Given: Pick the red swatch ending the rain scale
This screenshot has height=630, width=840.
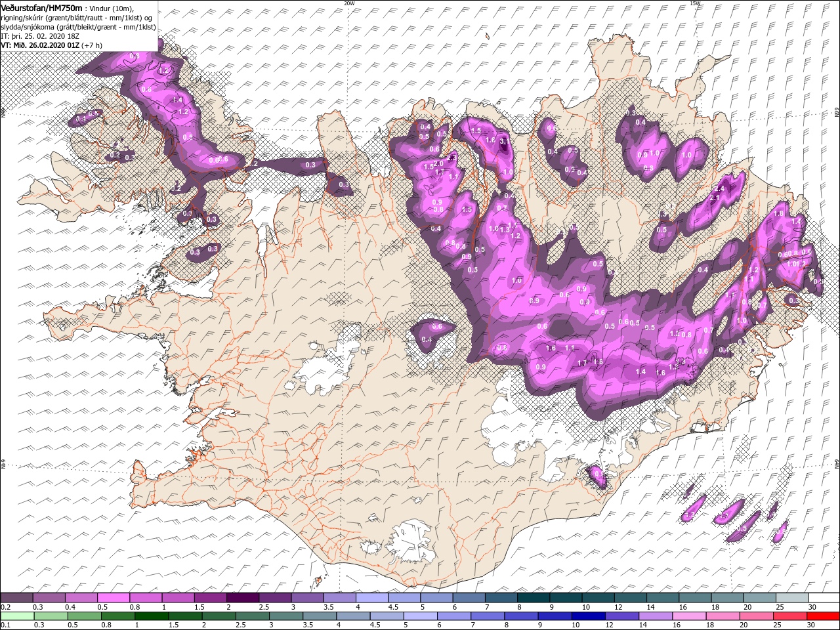Looking at the screenshot, I should click(823, 616).
